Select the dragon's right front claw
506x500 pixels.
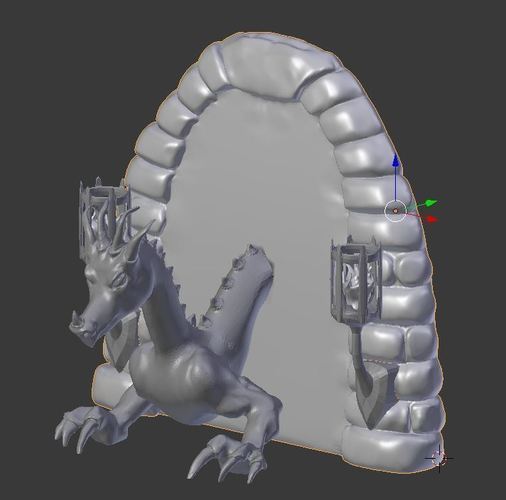(x=227, y=457)
